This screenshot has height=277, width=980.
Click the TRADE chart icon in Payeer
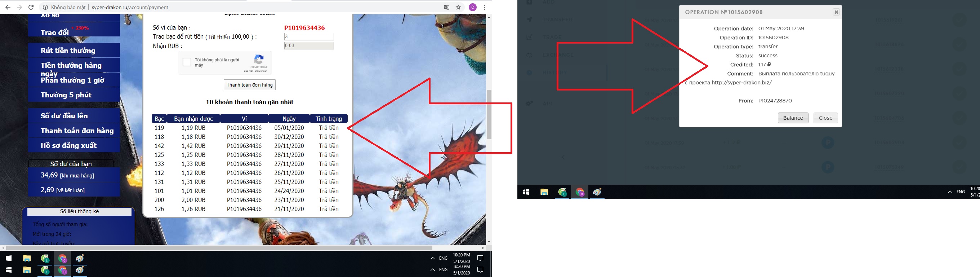[529, 37]
